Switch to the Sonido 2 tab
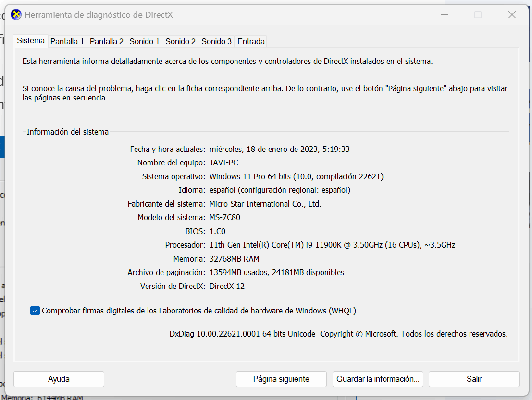 [x=180, y=41]
